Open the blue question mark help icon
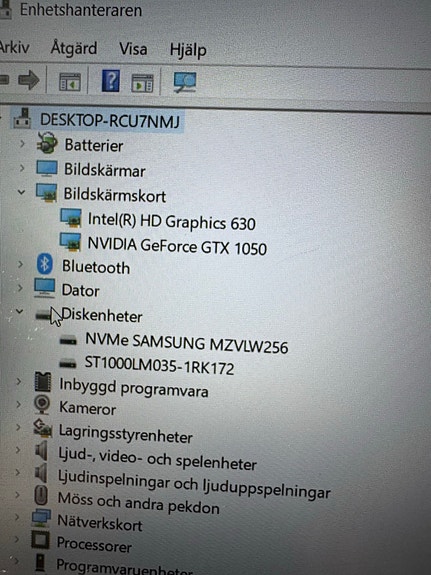Screen dimensions: 431x575 pos(111,81)
